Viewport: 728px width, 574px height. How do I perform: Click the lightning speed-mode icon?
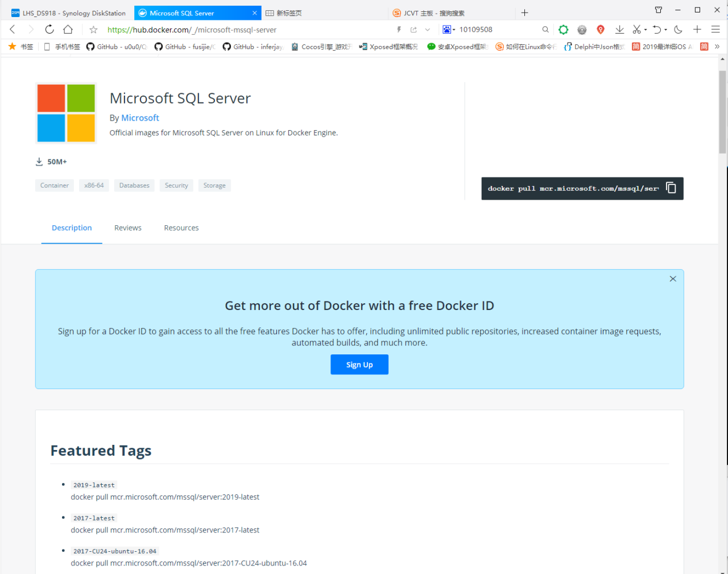(399, 30)
